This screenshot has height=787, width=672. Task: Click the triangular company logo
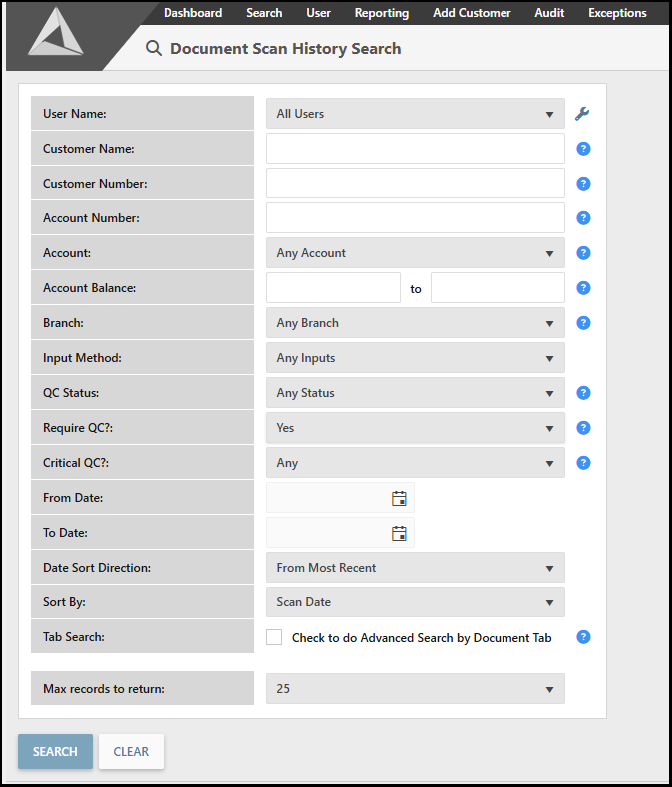(55, 38)
